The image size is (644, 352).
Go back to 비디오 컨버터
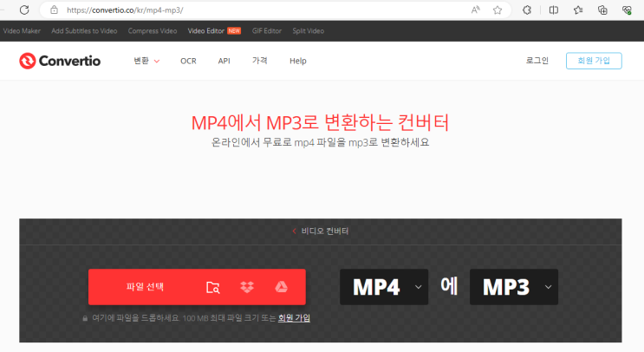point(321,231)
